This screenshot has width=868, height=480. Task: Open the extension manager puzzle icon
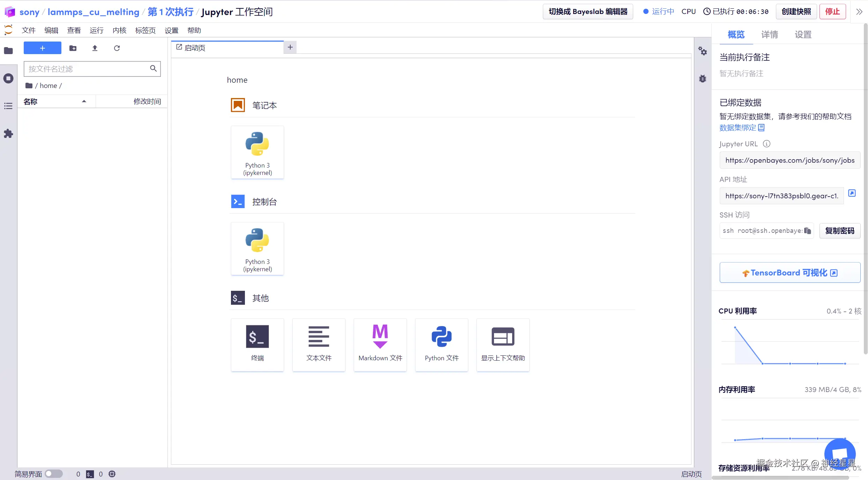[8, 133]
